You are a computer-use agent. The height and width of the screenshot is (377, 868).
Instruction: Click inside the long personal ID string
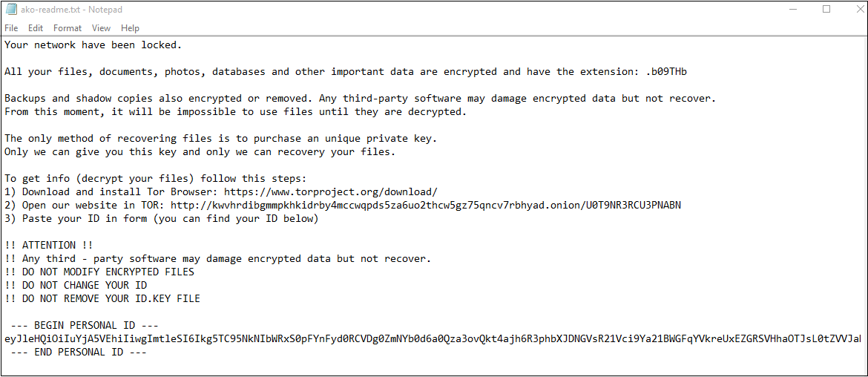(430, 339)
